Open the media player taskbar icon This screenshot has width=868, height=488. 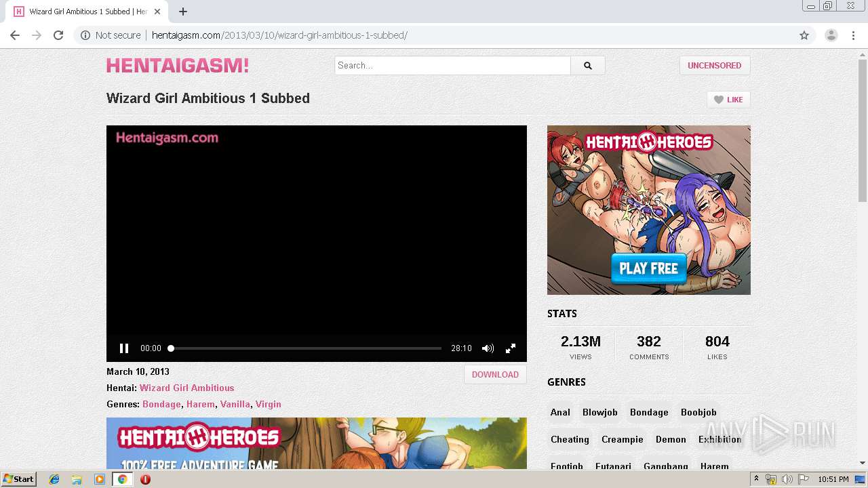pos(100,479)
